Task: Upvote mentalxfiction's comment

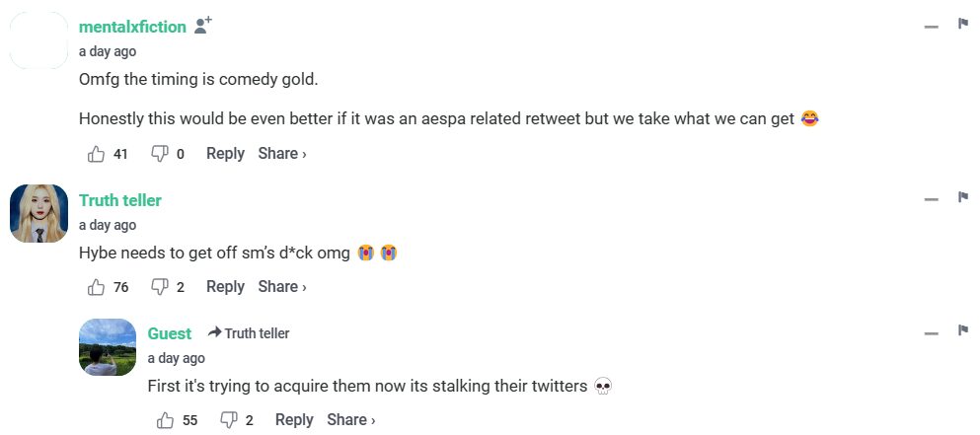Action: (97, 154)
